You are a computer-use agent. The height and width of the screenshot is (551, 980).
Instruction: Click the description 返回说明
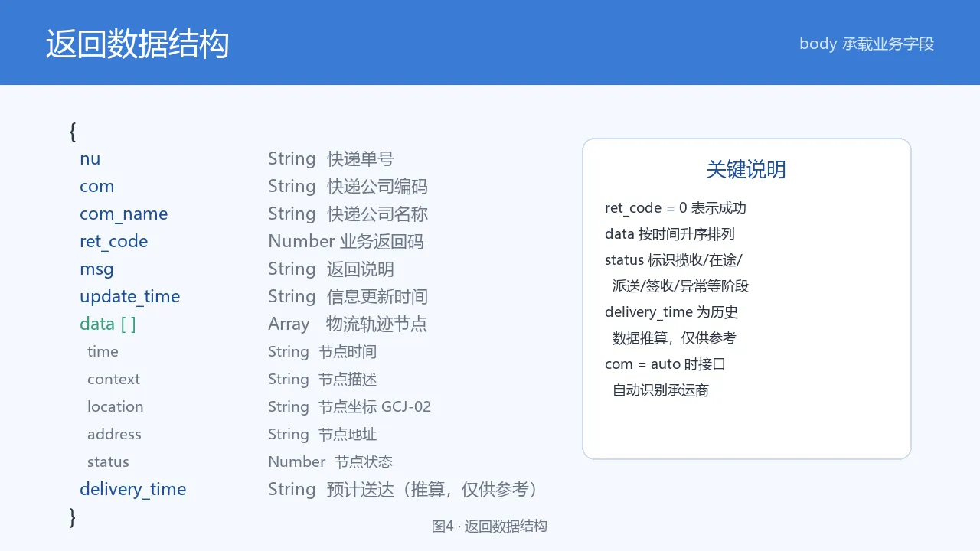point(361,269)
